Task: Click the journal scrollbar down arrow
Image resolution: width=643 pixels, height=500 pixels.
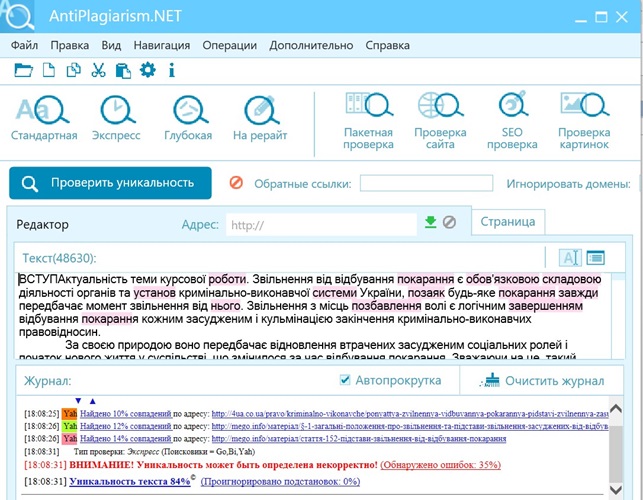Action: click(x=616, y=489)
